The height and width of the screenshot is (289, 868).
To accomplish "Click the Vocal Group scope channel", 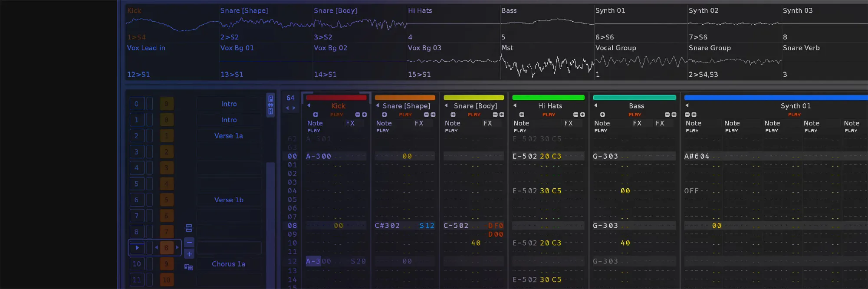I will 641,61.
